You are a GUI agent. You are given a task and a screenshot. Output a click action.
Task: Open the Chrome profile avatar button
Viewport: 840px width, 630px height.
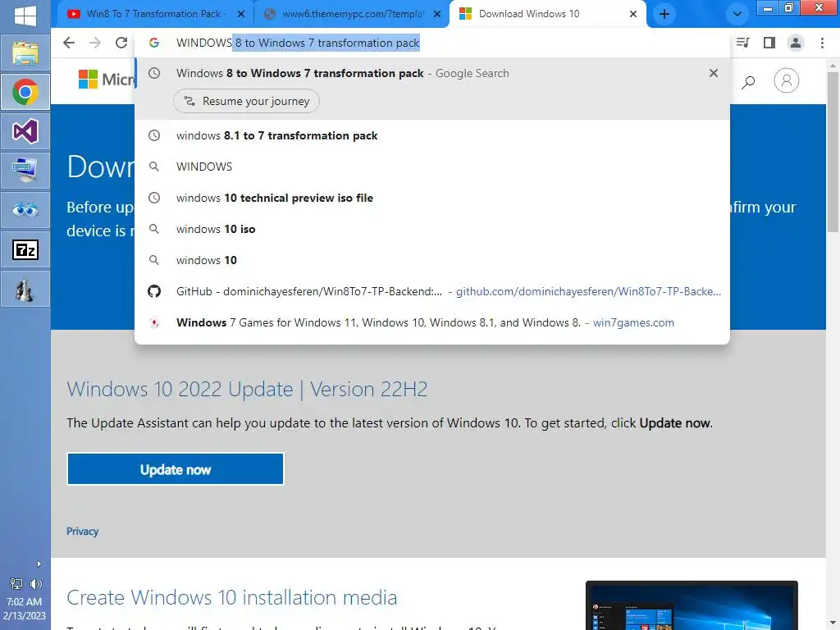point(796,43)
